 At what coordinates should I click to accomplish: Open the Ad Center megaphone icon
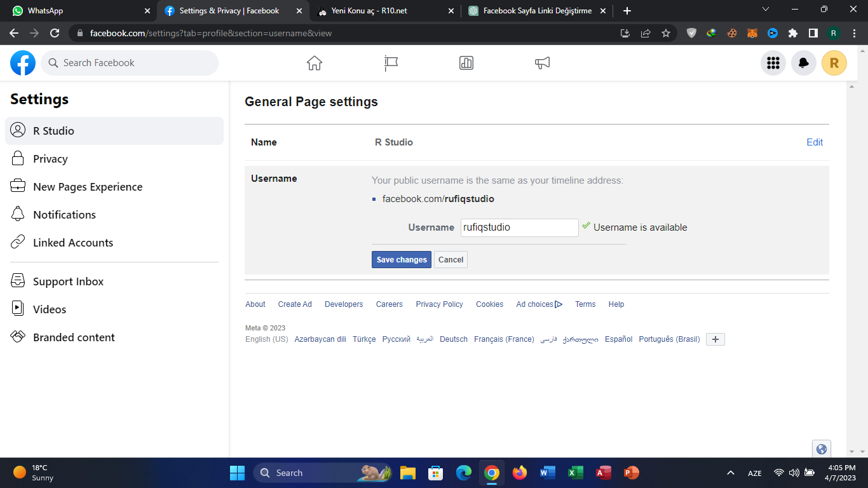542,63
